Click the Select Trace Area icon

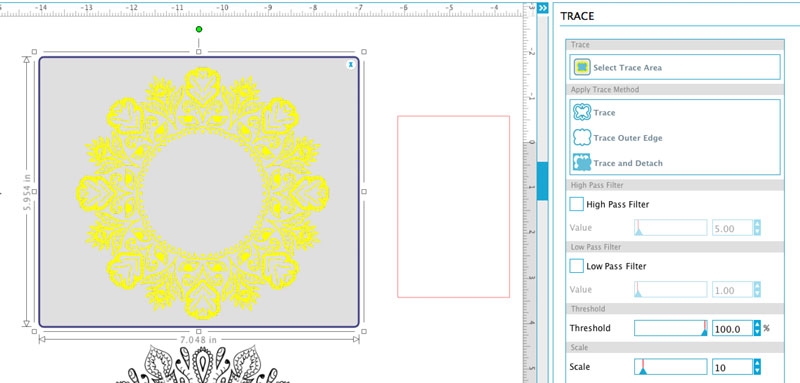click(582, 67)
